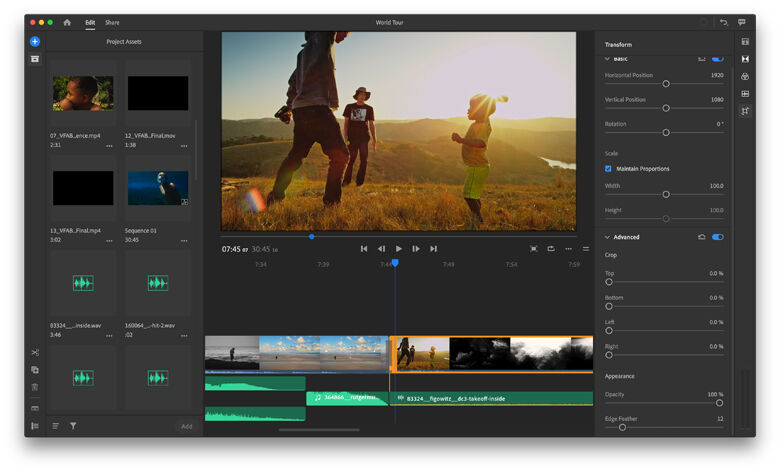Click the Horizontal Position slider handle
Screen dimensions: 780x472
666,84
